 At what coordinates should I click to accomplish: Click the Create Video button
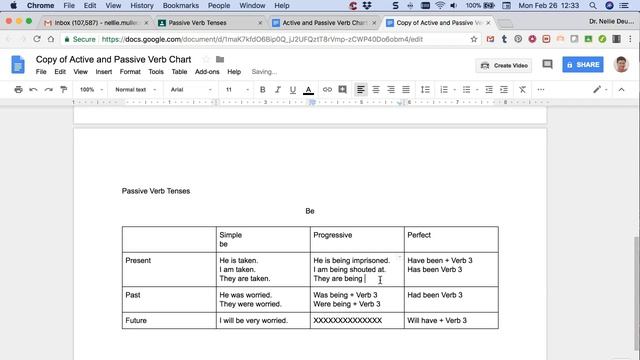pos(504,65)
